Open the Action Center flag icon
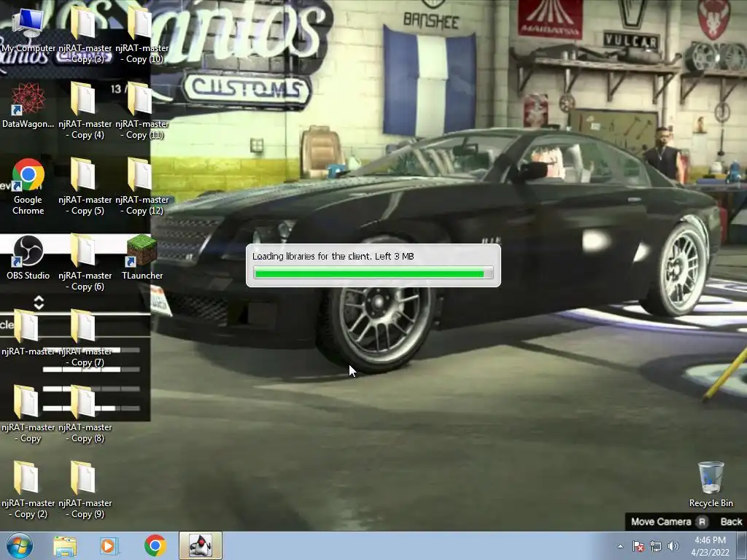The width and height of the screenshot is (747, 560). 638,546
